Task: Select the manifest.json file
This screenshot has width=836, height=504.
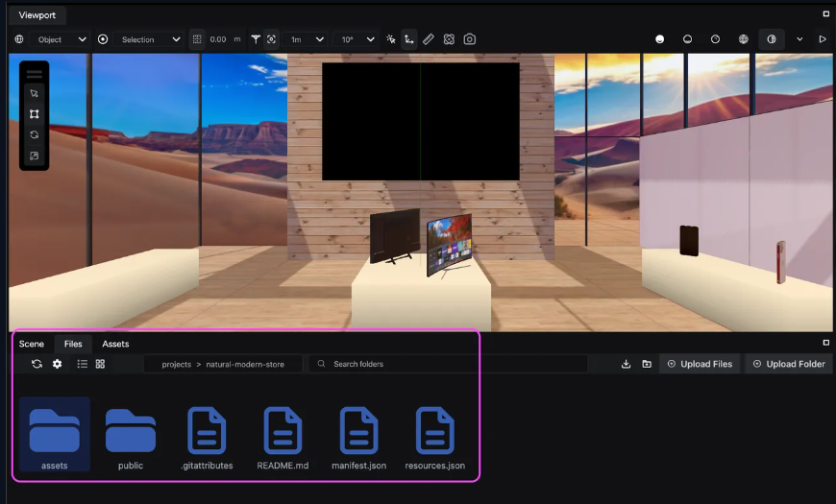Action: pyautogui.click(x=358, y=439)
